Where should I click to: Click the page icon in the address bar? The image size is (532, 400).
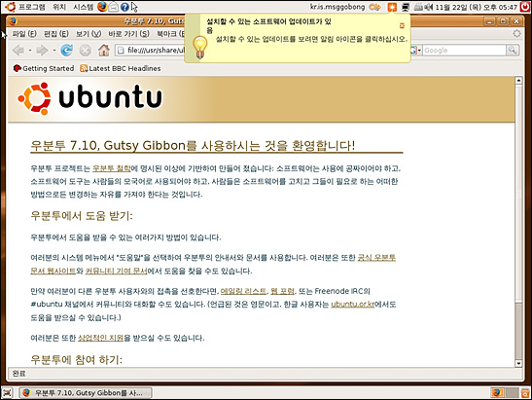coord(120,51)
